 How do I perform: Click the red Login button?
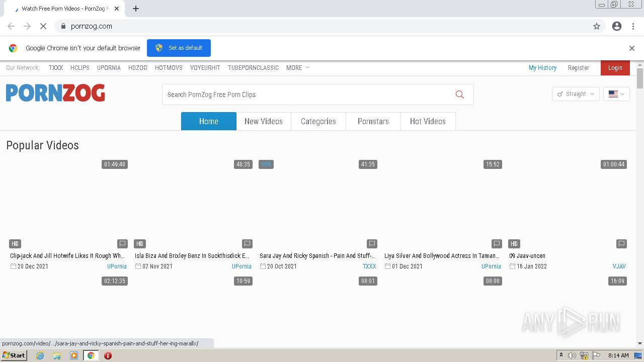(x=615, y=68)
